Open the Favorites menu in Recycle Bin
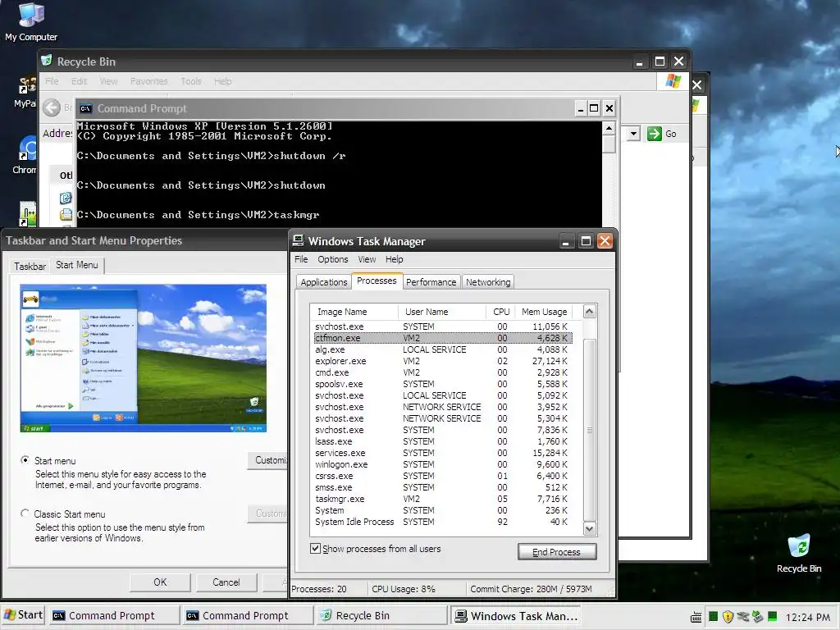The image size is (840, 630). [x=149, y=81]
